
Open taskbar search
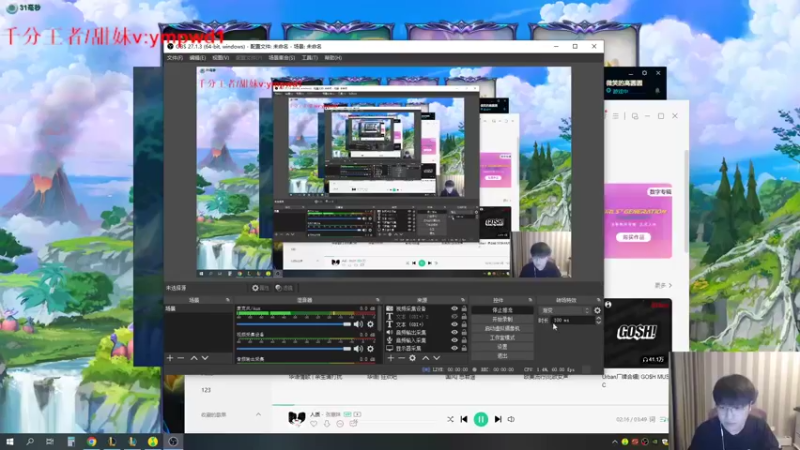(x=30, y=442)
